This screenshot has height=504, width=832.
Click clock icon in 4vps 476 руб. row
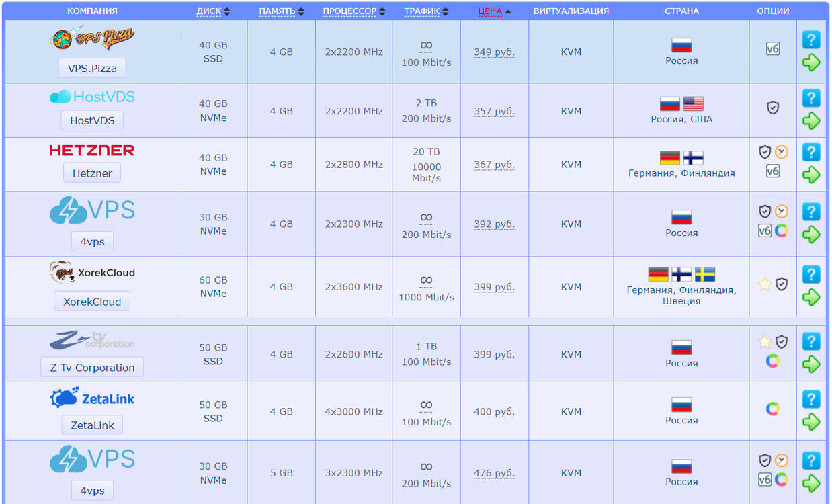tap(781, 460)
